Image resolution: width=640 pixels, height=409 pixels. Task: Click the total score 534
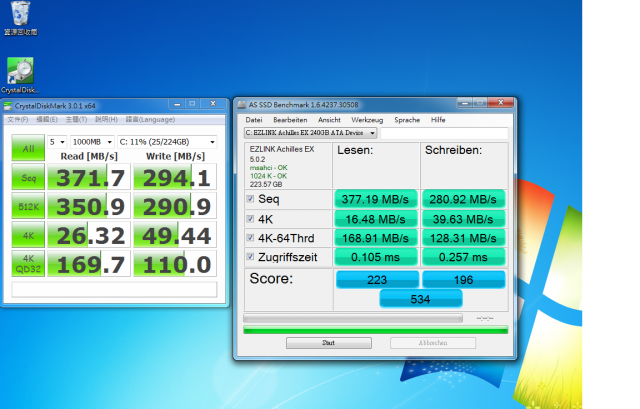[420, 299]
